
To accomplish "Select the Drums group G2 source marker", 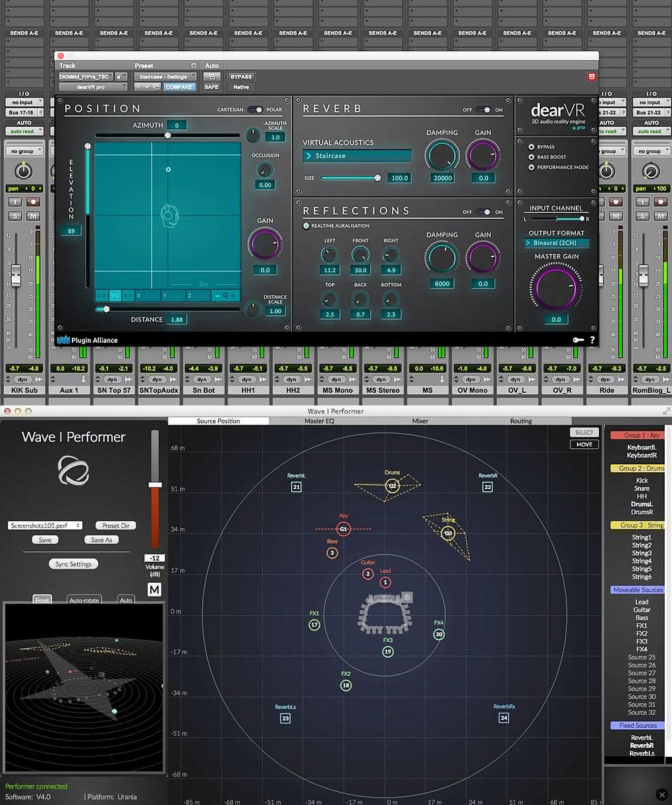I will point(392,486).
